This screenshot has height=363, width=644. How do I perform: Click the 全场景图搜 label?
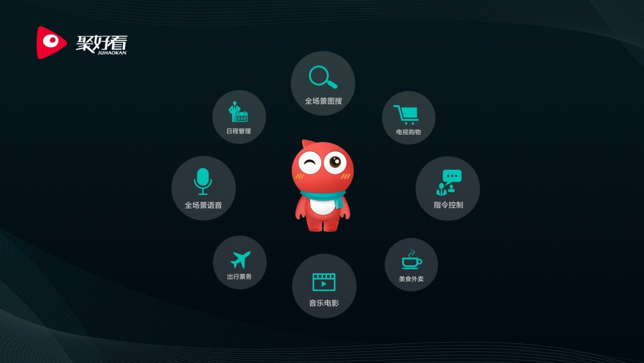click(323, 101)
